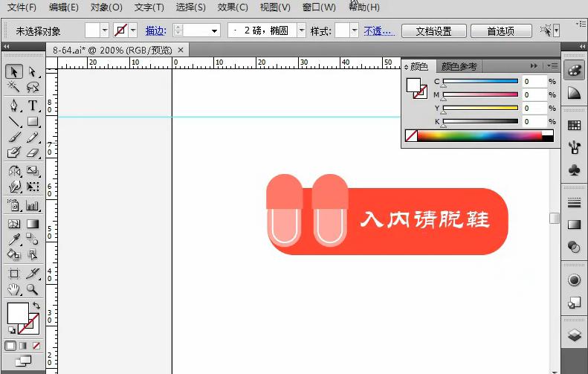Open the stroke weight dropdown
This screenshot has height=374, width=588.
(215, 30)
